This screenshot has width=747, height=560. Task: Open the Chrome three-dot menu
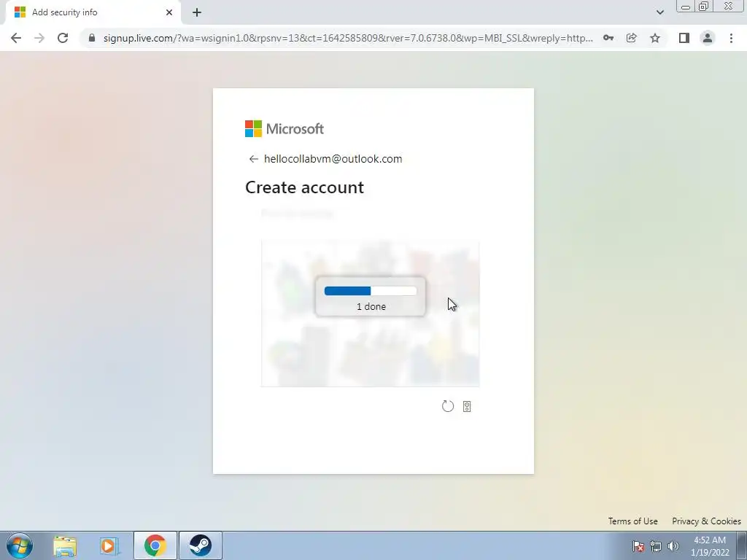[x=731, y=38]
